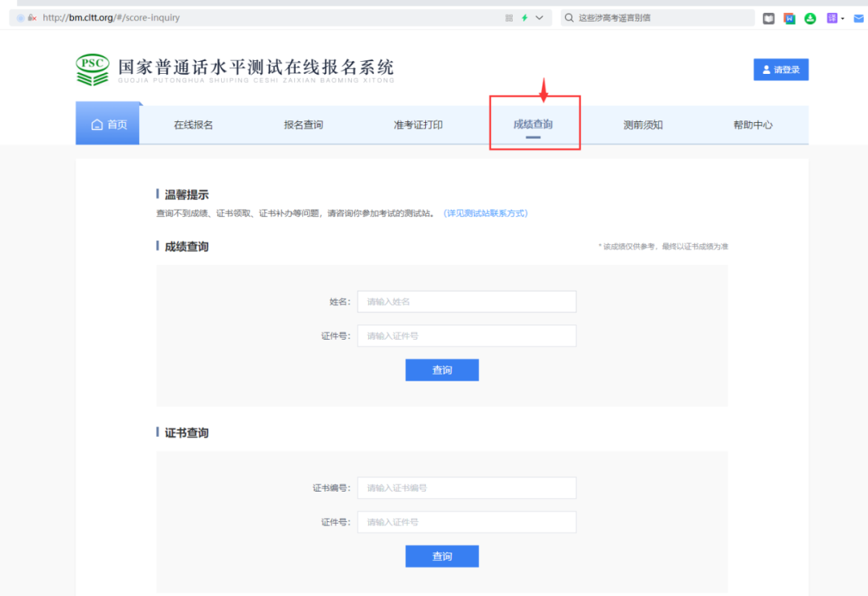Click the PSC logo of the registration system
Viewport: 868px width, 596px height.
pyautogui.click(x=92, y=70)
